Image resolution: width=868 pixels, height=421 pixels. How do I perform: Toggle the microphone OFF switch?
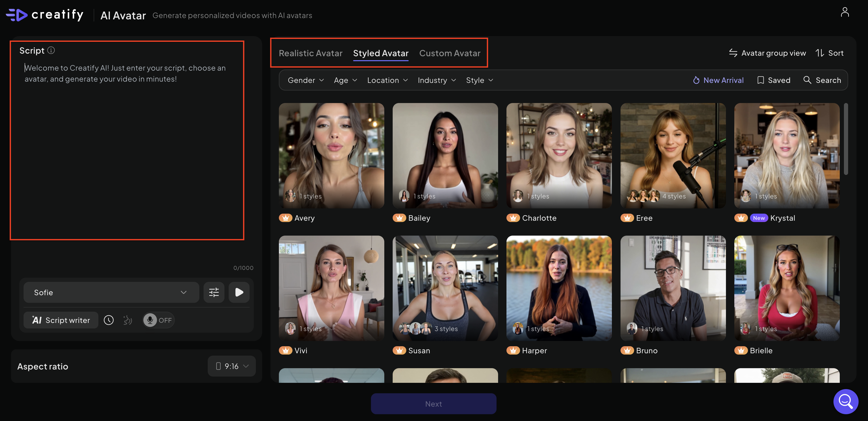tap(158, 320)
